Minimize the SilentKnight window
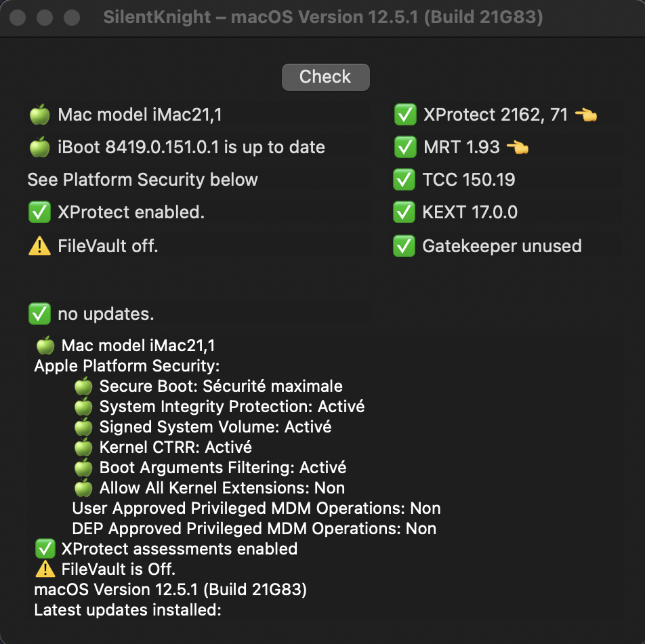The height and width of the screenshot is (644, 645). point(45,18)
